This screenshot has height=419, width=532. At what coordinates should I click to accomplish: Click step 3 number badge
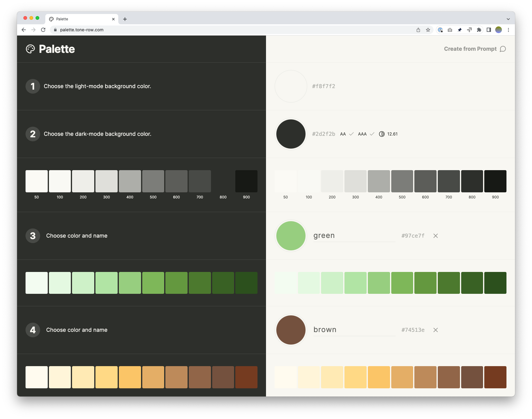(33, 236)
